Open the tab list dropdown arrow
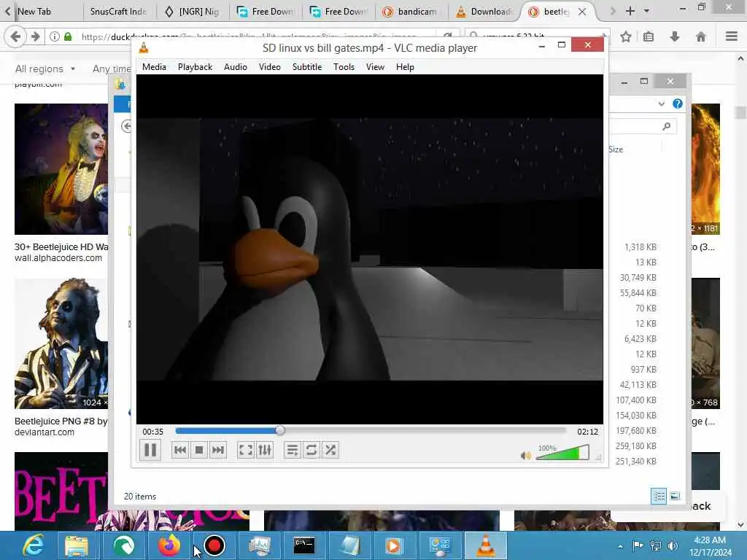 click(646, 11)
